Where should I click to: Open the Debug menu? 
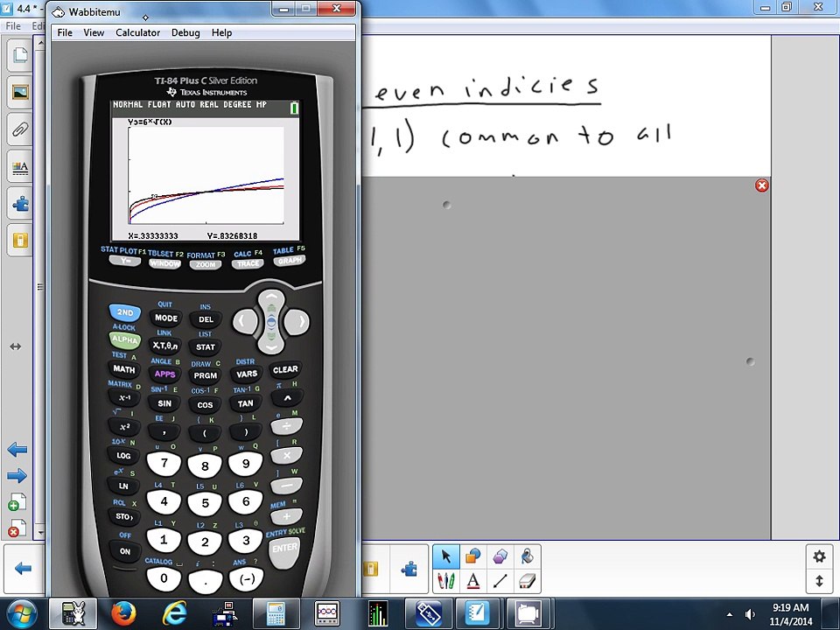tap(185, 32)
